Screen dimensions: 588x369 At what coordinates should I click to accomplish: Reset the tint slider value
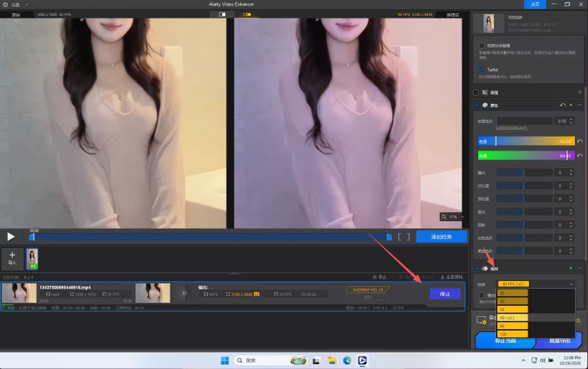(580, 155)
